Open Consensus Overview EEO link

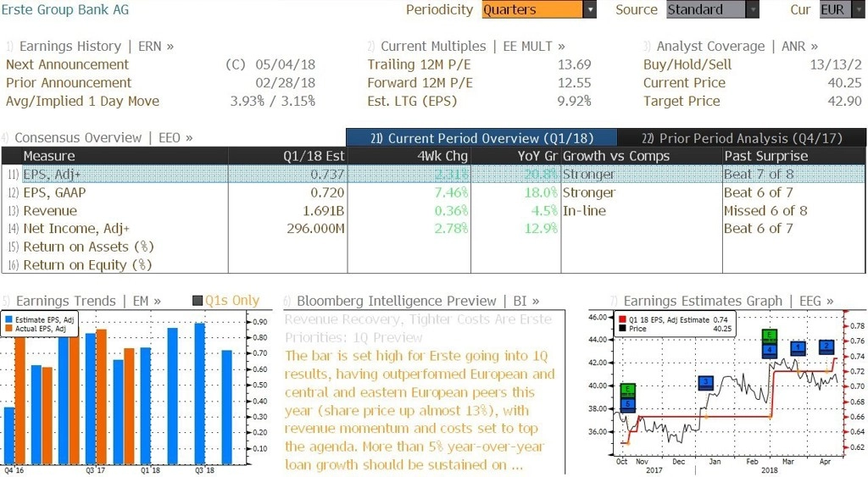click(103, 138)
